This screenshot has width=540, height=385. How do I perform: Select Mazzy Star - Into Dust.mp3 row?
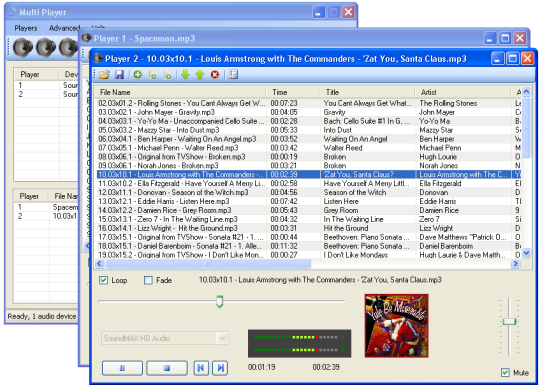[308, 130]
